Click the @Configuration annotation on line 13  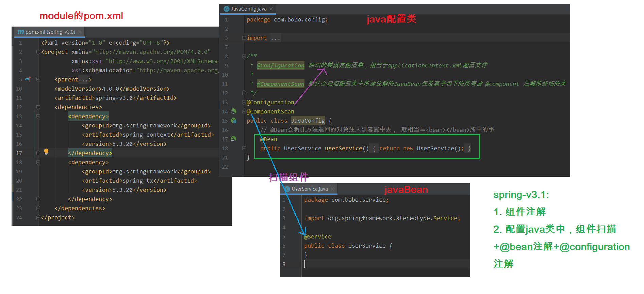(x=270, y=102)
